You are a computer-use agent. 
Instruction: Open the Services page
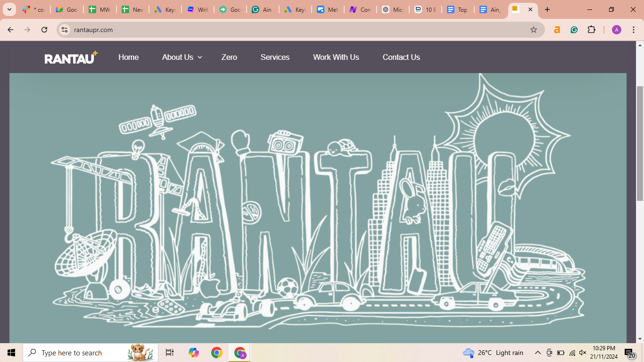pos(275,57)
